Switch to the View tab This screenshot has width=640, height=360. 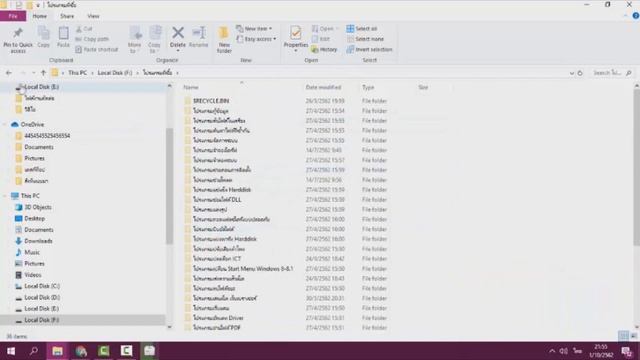pyautogui.click(x=93, y=16)
